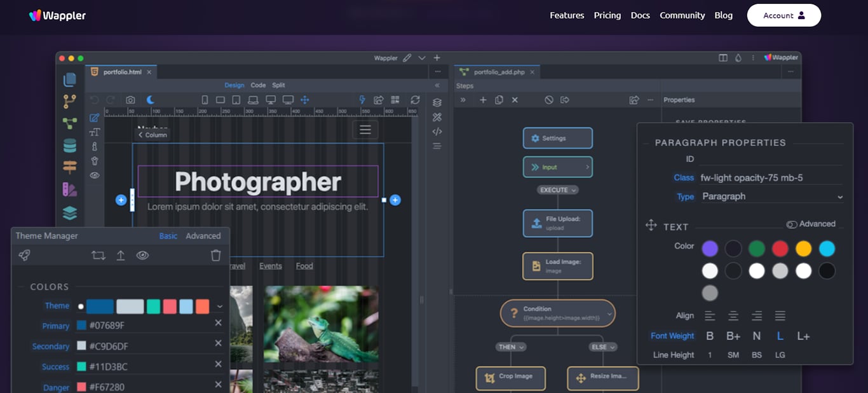Pick the purple text color swatch

(710, 249)
